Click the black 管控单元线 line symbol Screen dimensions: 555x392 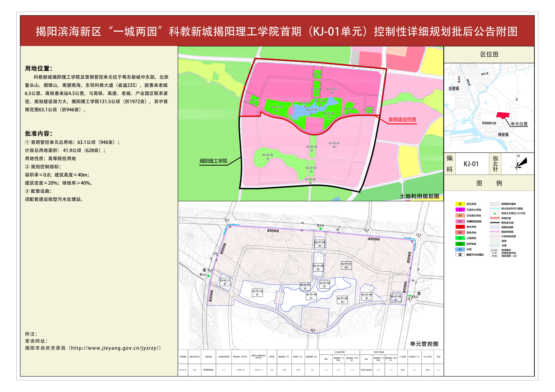click(x=495, y=223)
